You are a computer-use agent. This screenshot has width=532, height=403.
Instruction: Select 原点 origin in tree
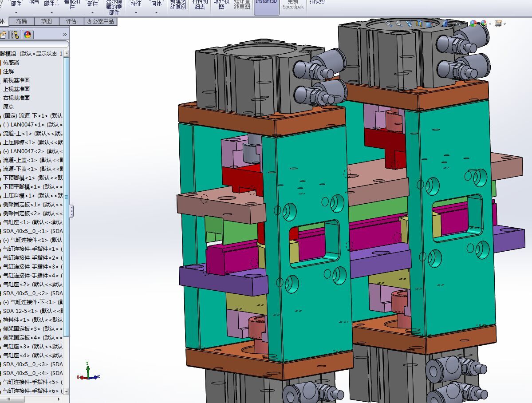[x=8, y=107]
